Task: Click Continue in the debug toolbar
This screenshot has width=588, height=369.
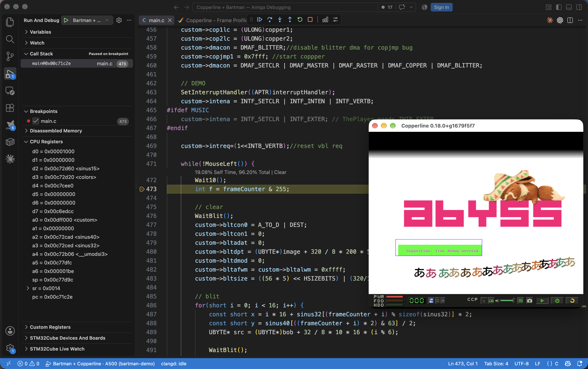Action: [259, 20]
